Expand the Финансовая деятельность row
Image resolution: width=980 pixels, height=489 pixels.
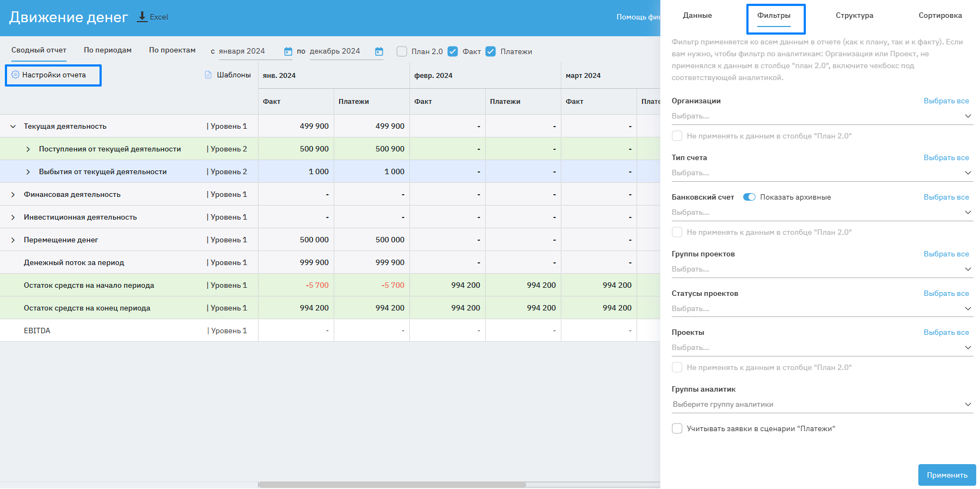click(x=13, y=195)
